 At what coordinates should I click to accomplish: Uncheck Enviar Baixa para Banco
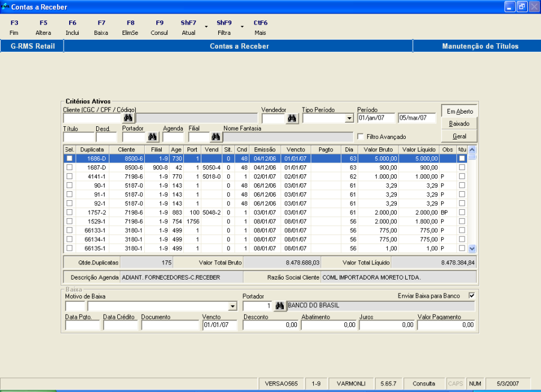click(471, 296)
